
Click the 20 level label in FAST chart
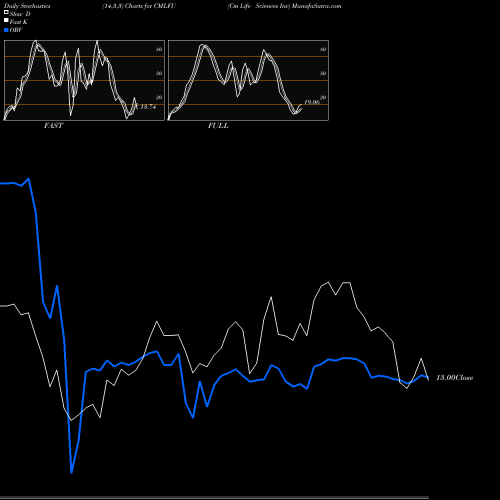tap(159, 97)
